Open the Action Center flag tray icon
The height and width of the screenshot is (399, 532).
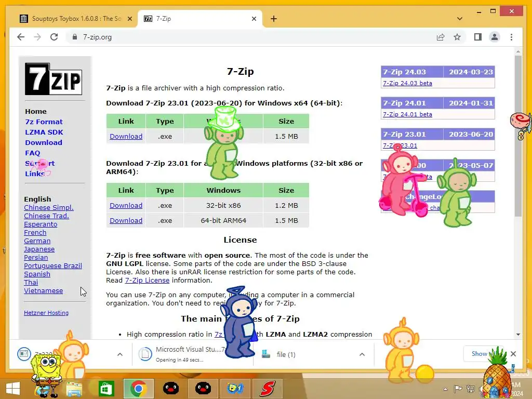(458, 389)
